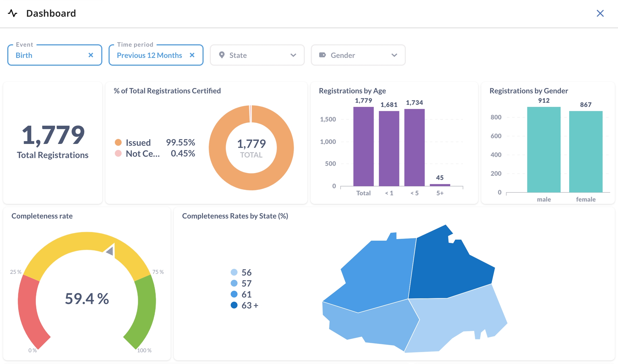Open the Time period filter field
The height and width of the screenshot is (364, 618).
[x=149, y=55]
